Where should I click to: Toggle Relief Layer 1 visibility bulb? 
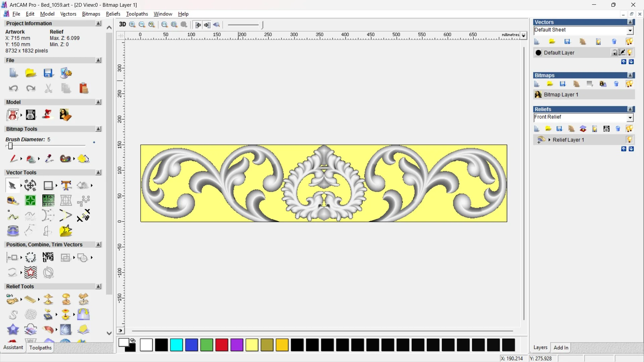tap(630, 140)
